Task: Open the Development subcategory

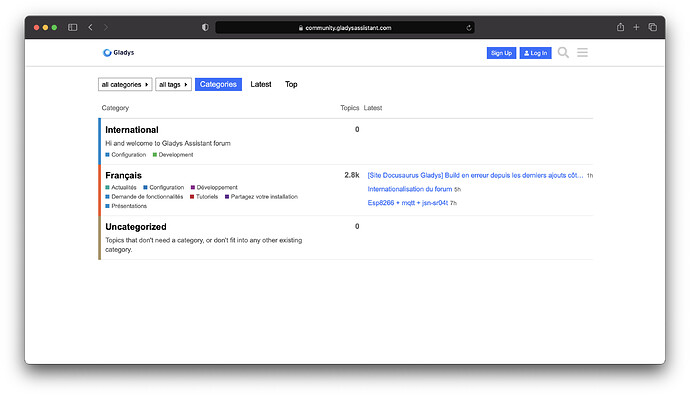Action: click(x=173, y=155)
